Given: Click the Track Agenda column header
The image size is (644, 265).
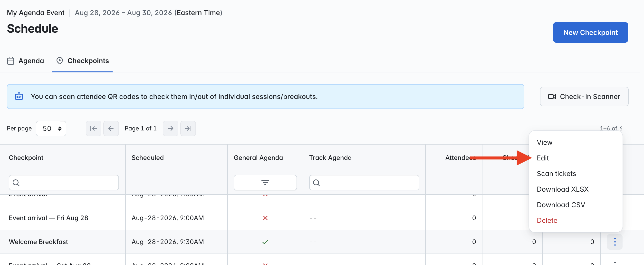Looking at the screenshot, I should 330,158.
